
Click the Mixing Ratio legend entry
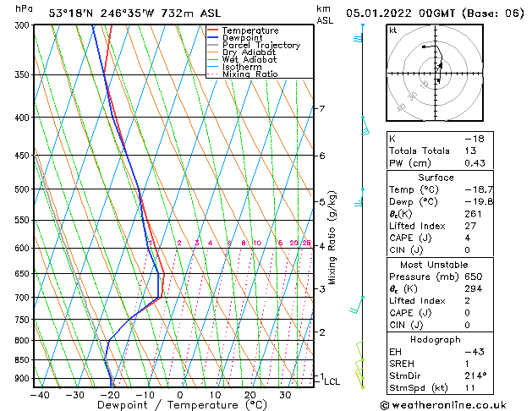click(242, 74)
